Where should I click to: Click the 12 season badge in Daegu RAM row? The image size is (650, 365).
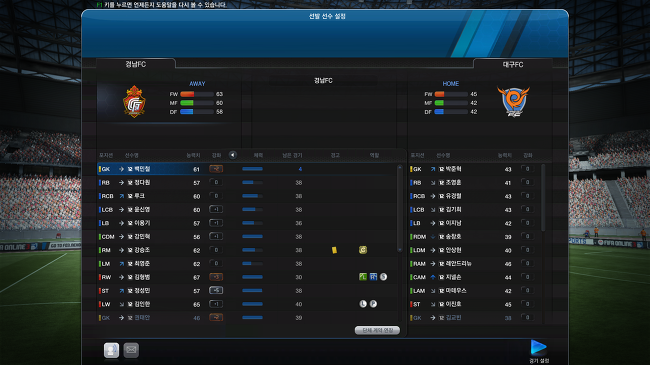click(x=441, y=264)
